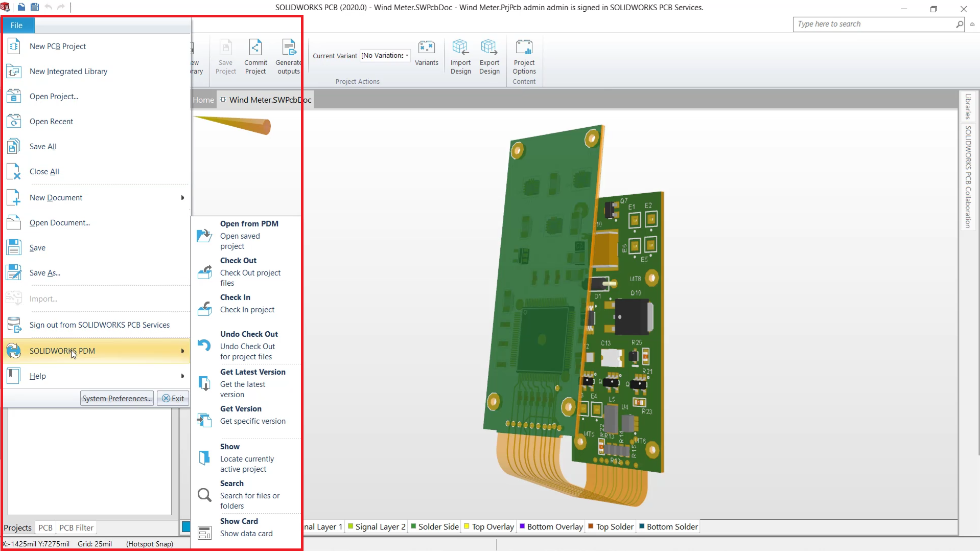The height and width of the screenshot is (551, 980).
Task: Click the Generate outputs ribbon icon
Action: 289,48
